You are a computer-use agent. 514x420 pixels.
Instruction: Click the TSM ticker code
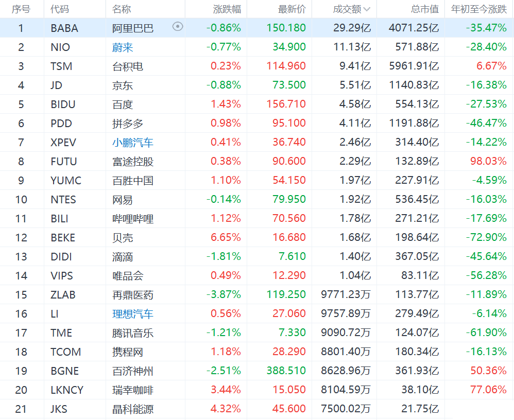(61, 66)
